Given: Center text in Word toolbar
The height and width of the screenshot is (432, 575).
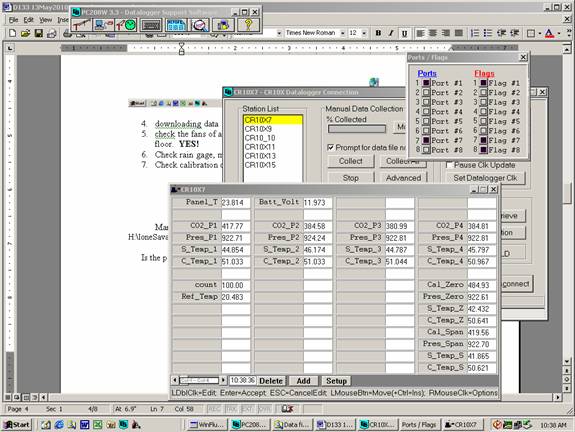Looking at the screenshot, I should click(x=433, y=33).
